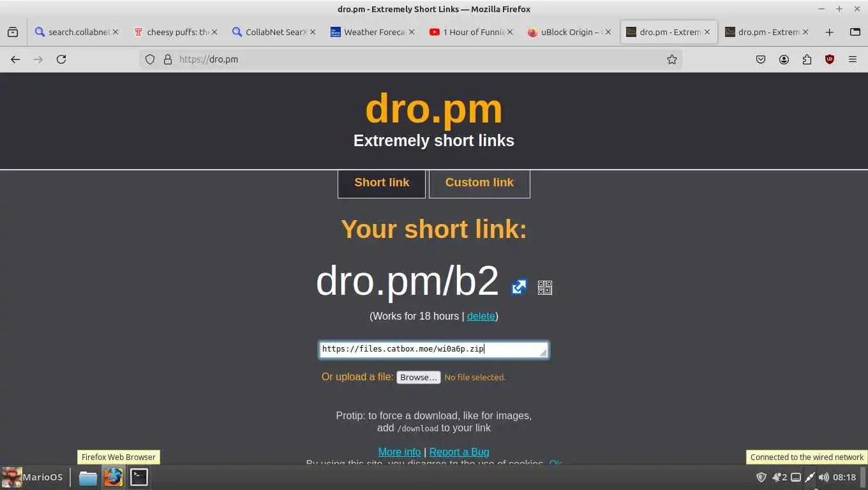Close the cheesy puffs tab
868x490 pixels.
coord(214,32)
